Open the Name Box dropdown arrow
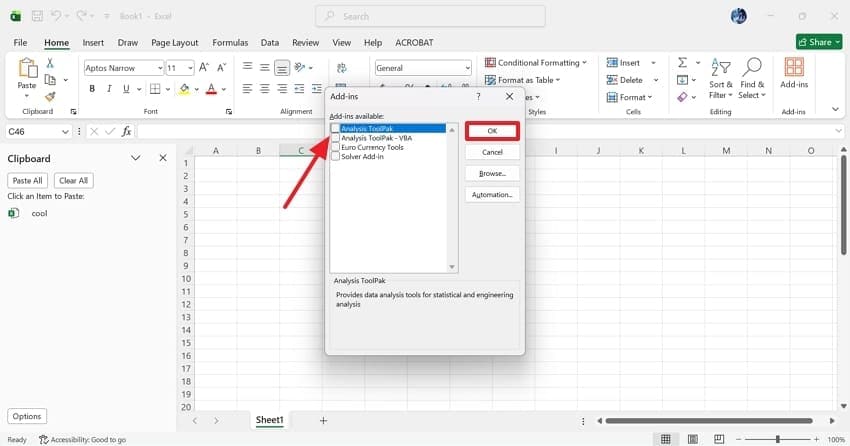The image size is (850, 446). click(x=65, y=132)
